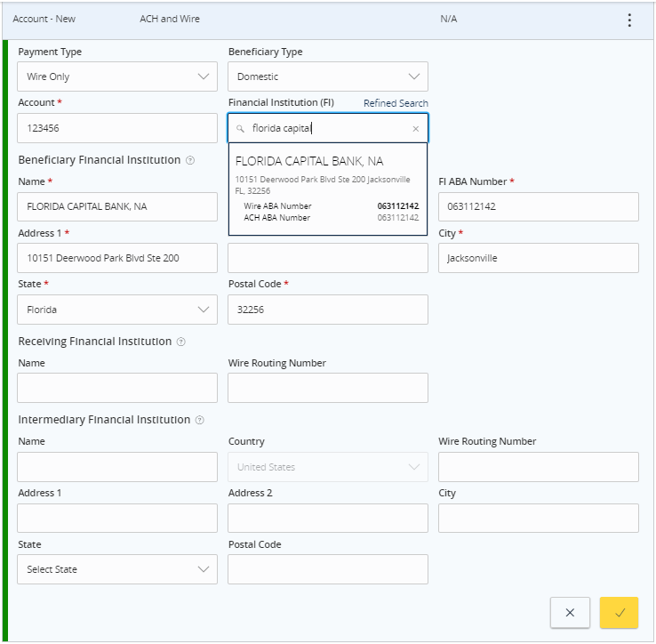The image size is (656, 644).
Task: Click the Beneficiary FI Name field
Action: tap(117, 207)
